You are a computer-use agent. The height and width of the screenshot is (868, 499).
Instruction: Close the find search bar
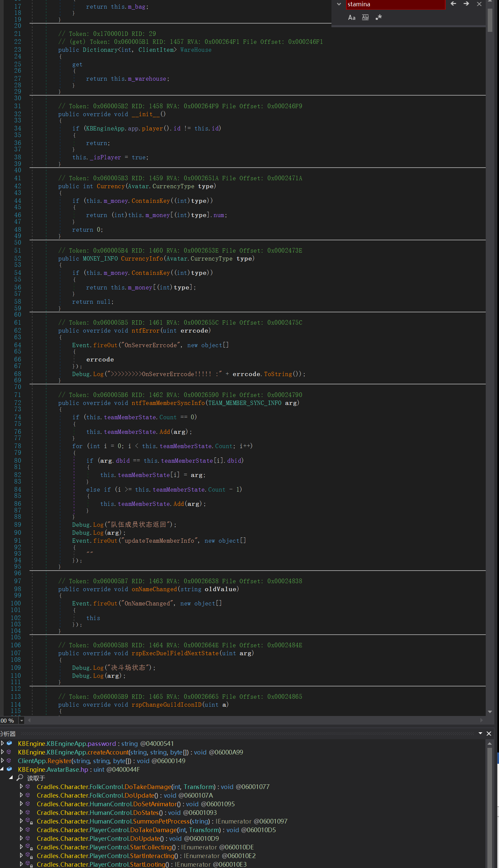click(x=479, y=4)
